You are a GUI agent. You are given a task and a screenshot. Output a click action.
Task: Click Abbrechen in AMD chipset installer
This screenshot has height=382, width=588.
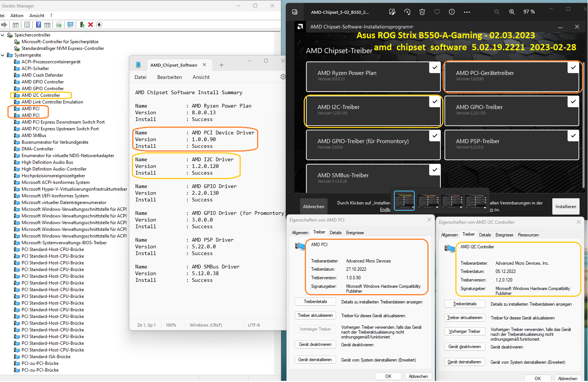click(x=313, y=207)
